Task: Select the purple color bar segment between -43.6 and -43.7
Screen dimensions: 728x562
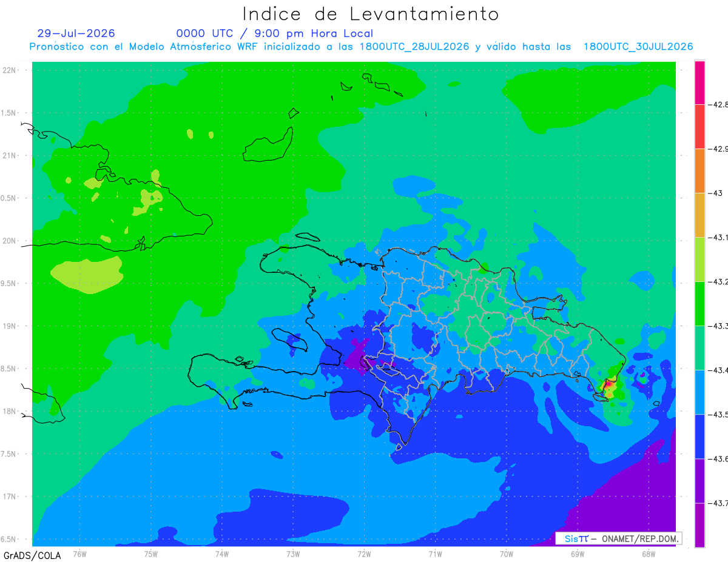Action: click(x=699, y=481)
